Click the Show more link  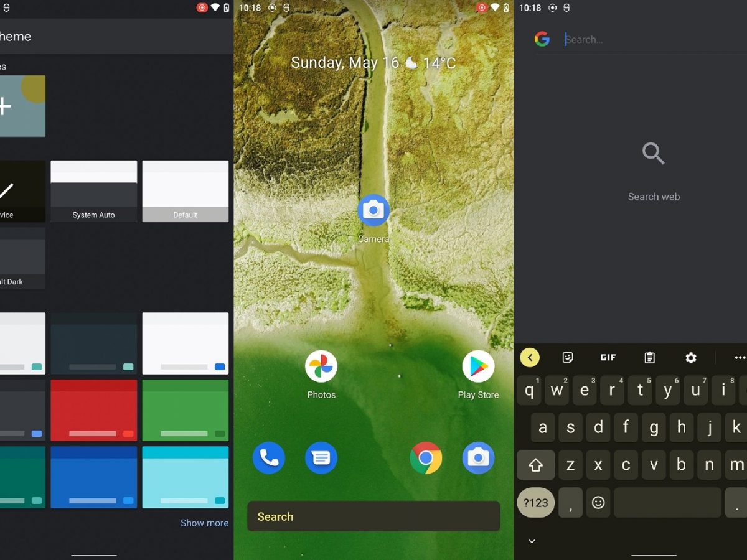click(204, 523)
